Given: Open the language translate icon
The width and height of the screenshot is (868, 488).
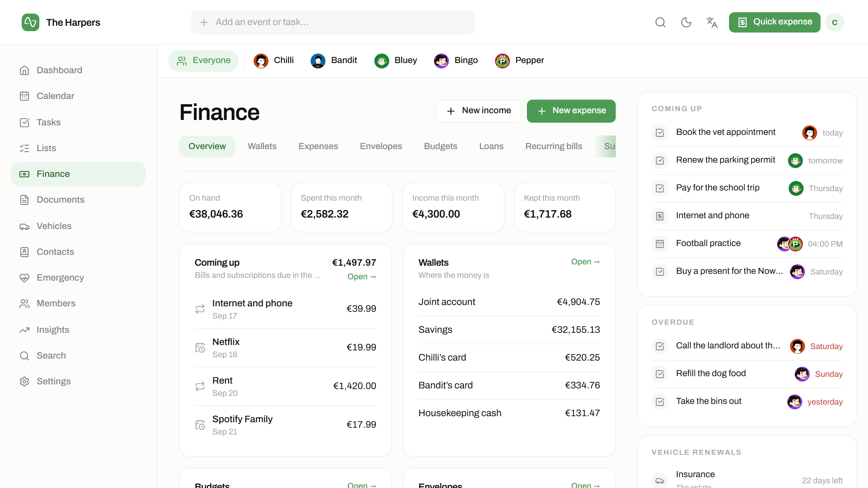Looking at the screenshot, I should click(x=712, y=22).
